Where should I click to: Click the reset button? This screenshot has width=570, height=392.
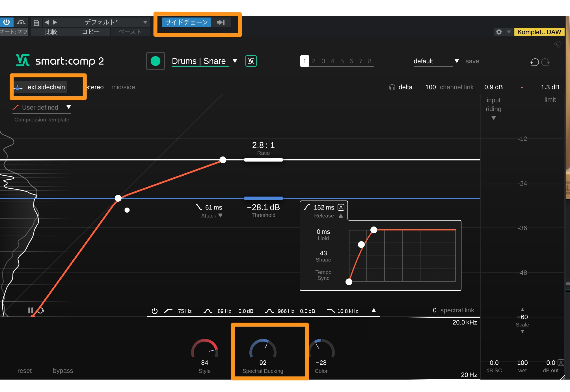point(24,371)
